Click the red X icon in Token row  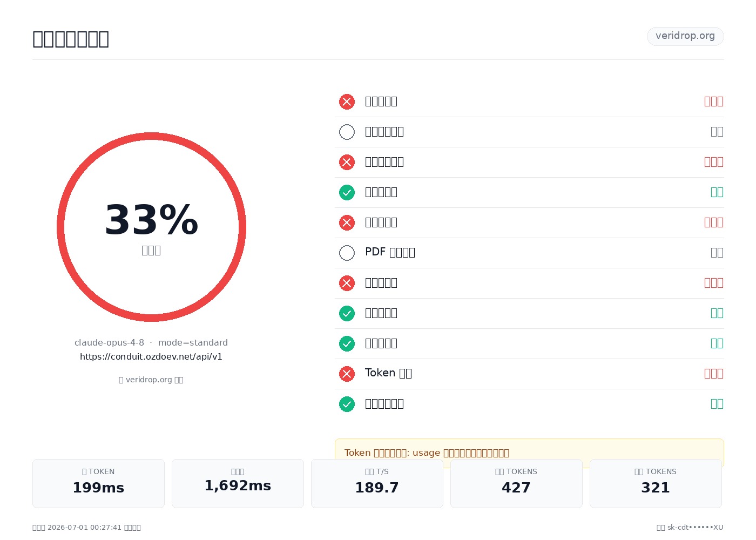[347, 374]
